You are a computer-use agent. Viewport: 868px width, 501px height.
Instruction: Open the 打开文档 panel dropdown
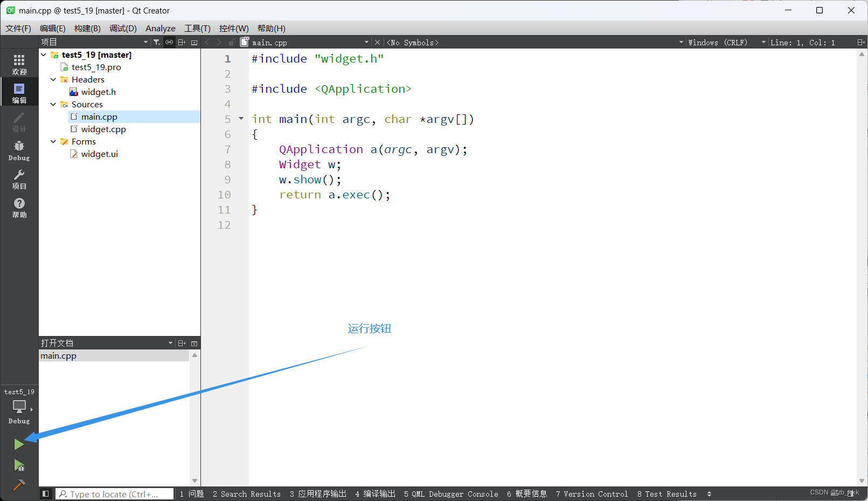[x=170, y=343]
